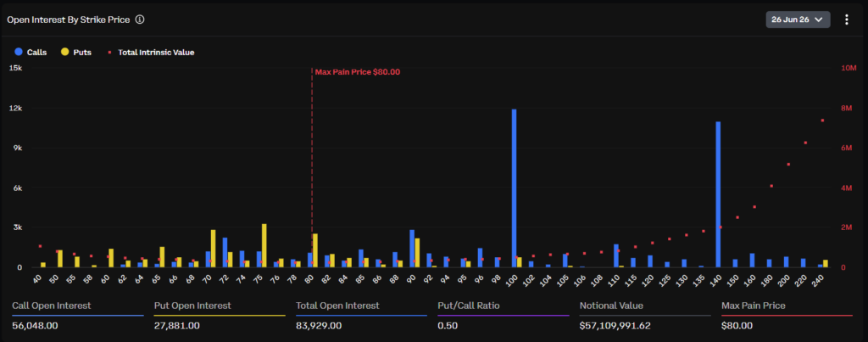Image resolution: width=868 pixels, height=342 pixels.
Task: Click the Put Open Interest stat
Action: tap(220, 316)
